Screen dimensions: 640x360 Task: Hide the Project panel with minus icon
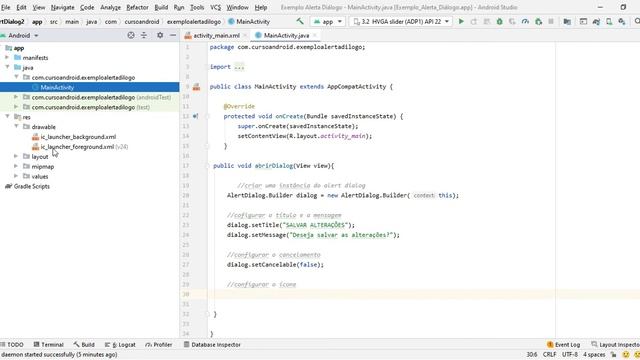(x=173, y=36)
